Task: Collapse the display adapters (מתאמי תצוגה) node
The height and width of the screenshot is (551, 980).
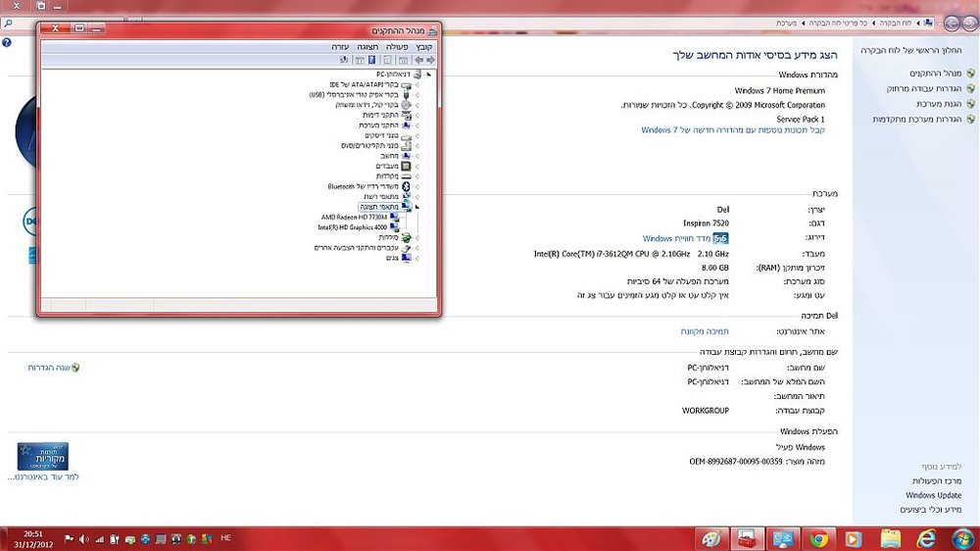Action: [416, 207]
